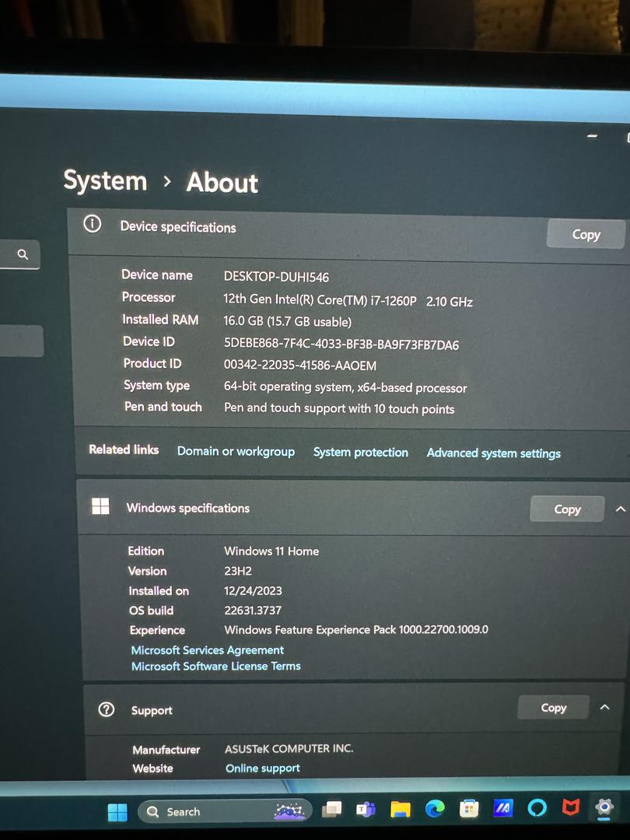Copy the Device specifications
The image size is (630, 840).
[586, 234]
